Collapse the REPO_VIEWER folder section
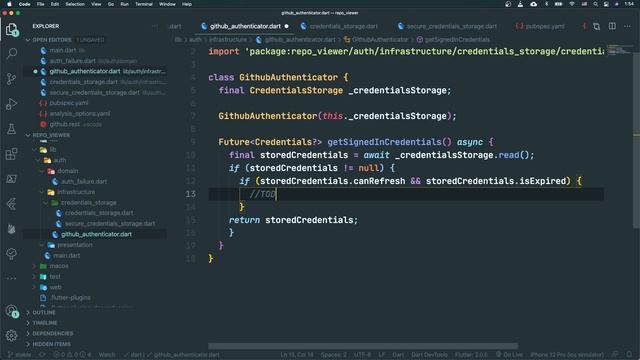The height and width of the screenshot is (360, 640). pos(51,135)
